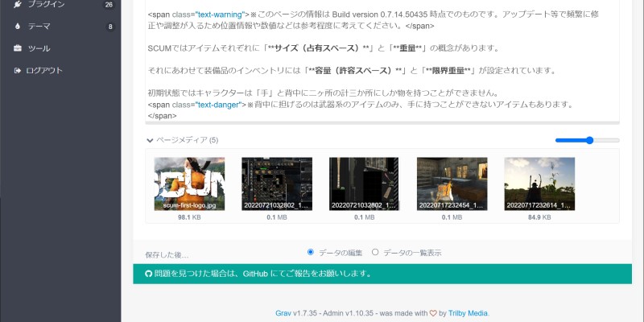The width and height of the screenshot is (644, 322).
Task: Select the 20220717232614 media thumbnail
Action: click(539, 184)
